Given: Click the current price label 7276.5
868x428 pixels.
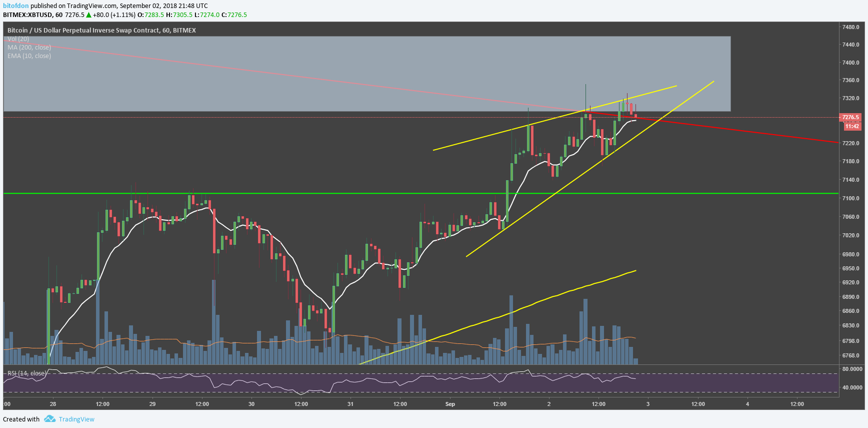Looking at the screenshot, I should pyautogui.click(x=850, y=118).
